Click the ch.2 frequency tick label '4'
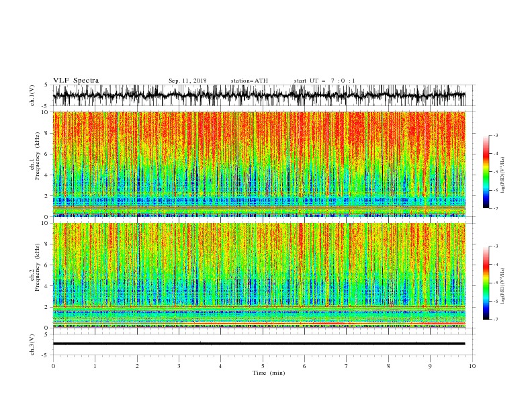Screen dimensions: 532x411 click(x=46, y=286)
